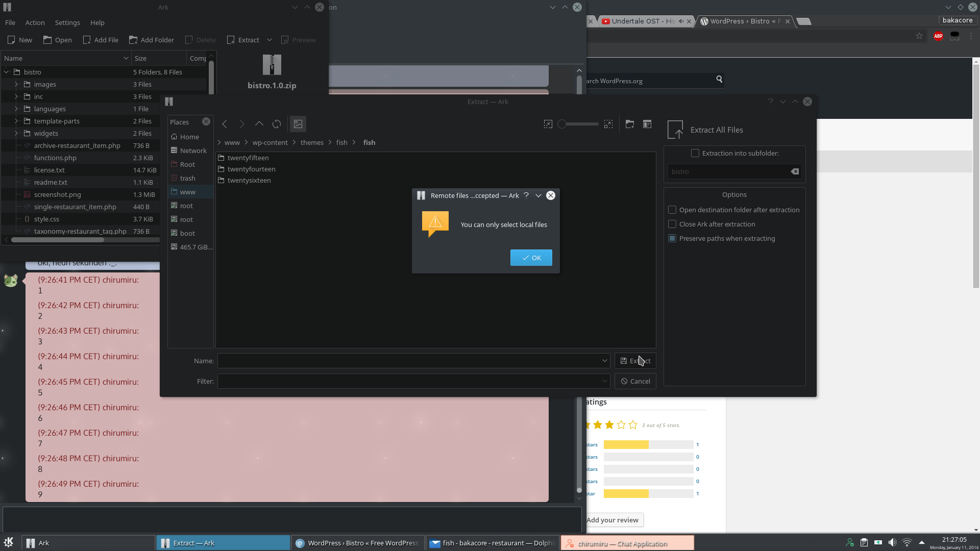980x551 pixels.
Task: Sort archive by Size column
Action: click(x=158, y=58)
